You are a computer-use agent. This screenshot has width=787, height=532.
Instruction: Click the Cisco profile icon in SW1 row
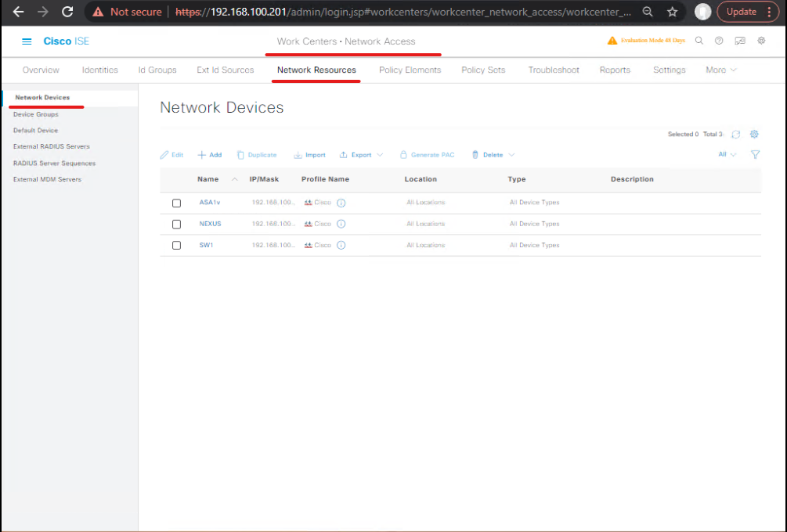[309, 245]
